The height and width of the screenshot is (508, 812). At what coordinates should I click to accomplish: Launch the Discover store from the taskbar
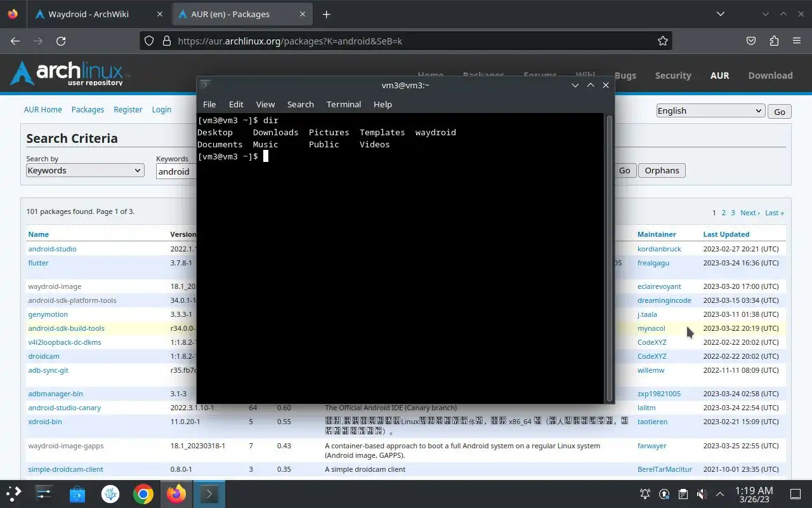coord(77,493)
